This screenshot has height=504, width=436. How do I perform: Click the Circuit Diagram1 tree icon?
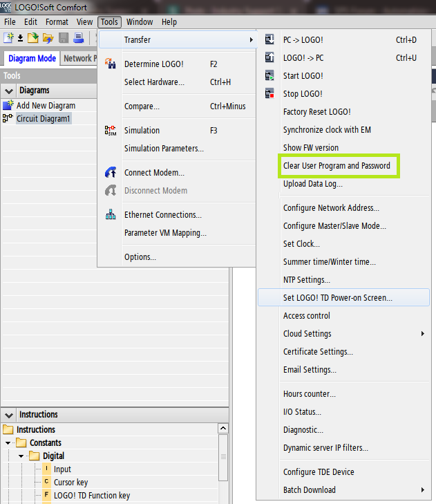(8, 118)
